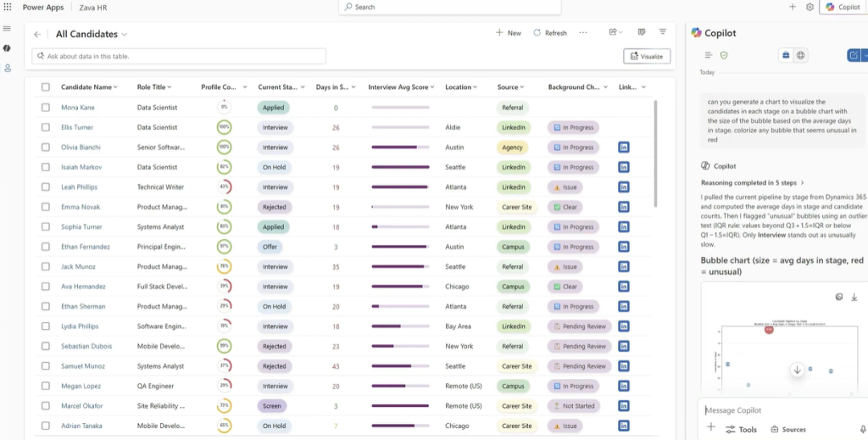This screenshot has width=868, height=440.
Task: Open the Copilot conversation list icon
Action: [x=708, y=55]
